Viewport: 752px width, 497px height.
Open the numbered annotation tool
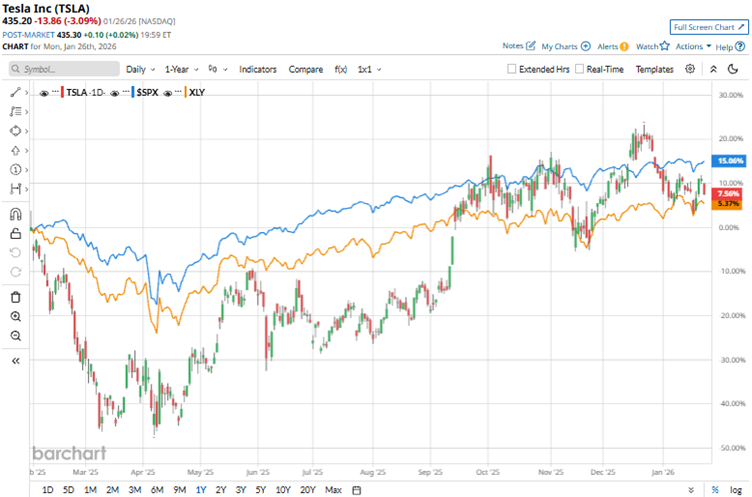click(15, 169)
